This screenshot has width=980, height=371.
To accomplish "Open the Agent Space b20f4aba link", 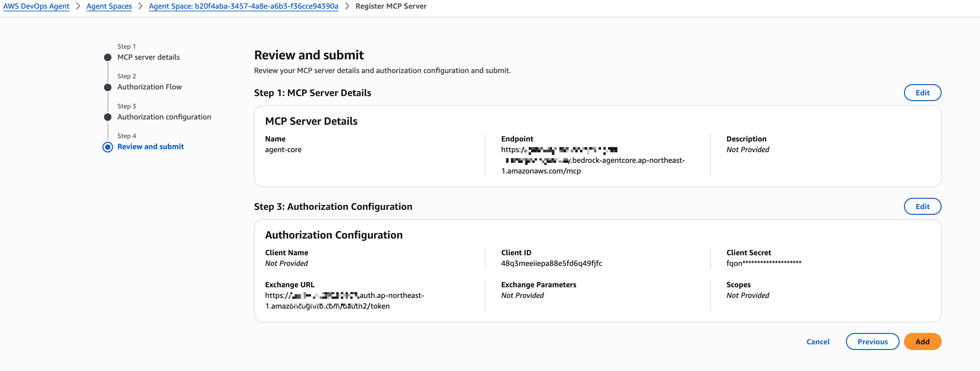I will click(243, 6).
